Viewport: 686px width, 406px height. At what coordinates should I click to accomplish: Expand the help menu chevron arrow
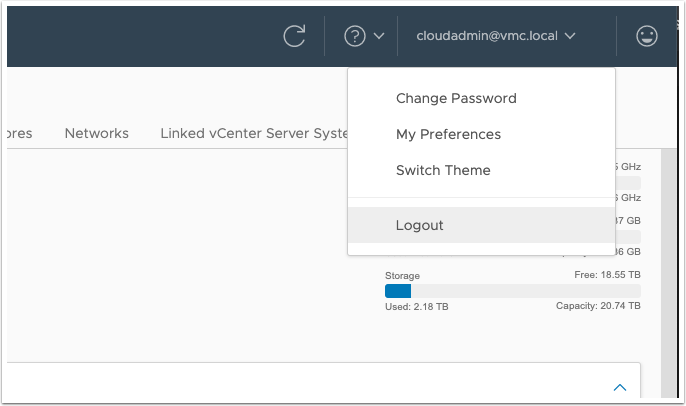[379, 37]
